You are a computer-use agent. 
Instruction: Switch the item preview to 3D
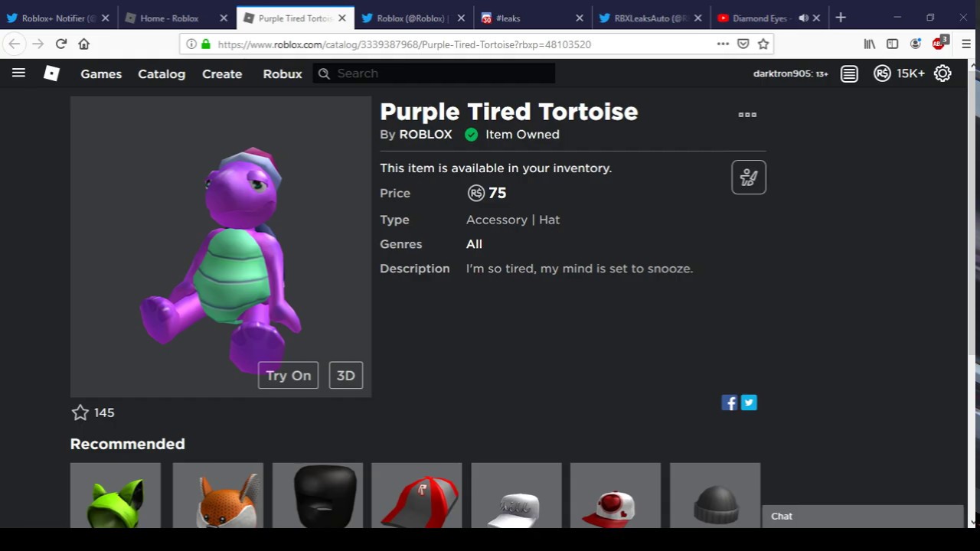[x=346, y=376]
